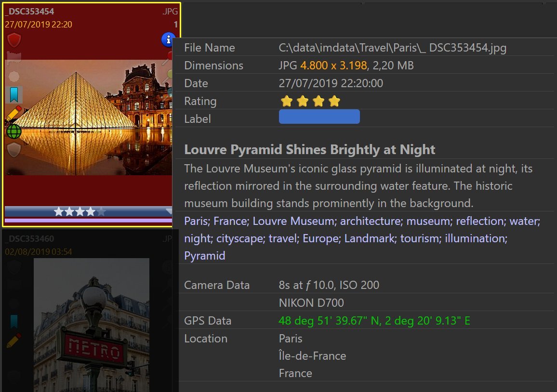Click the _DSC353454 file name on thumbnail
The image size is (557, 392).
click(30, 12)
